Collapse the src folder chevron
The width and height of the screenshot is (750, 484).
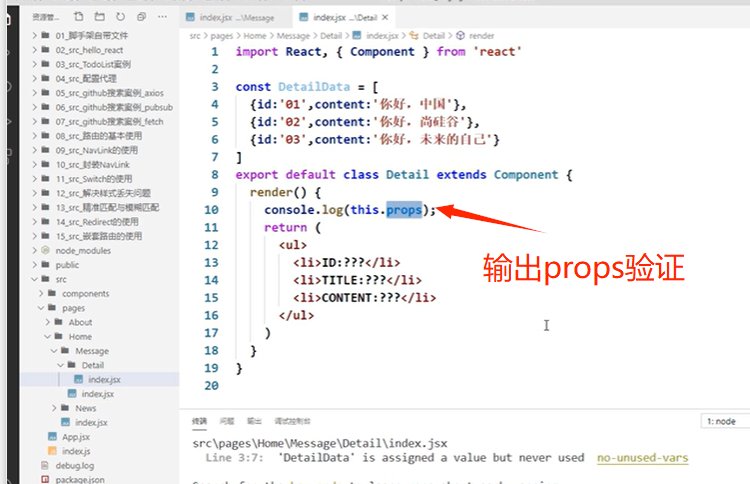coord(34,279)
